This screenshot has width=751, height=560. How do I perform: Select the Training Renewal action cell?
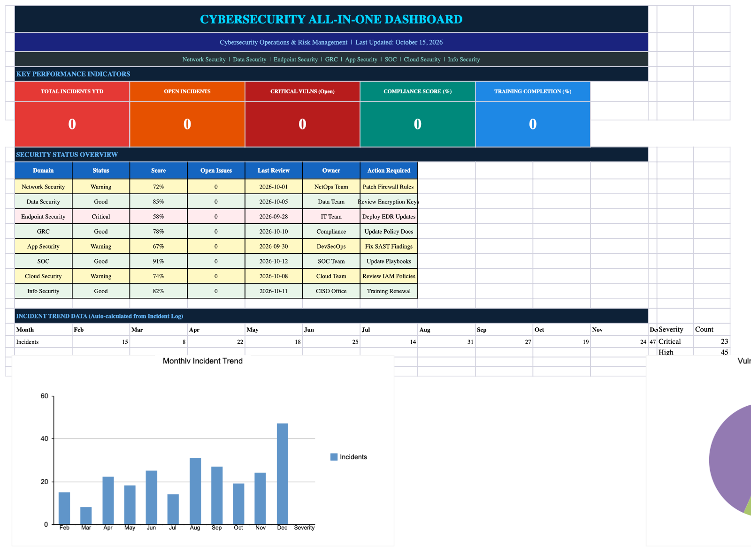click(x=389, y=291)
